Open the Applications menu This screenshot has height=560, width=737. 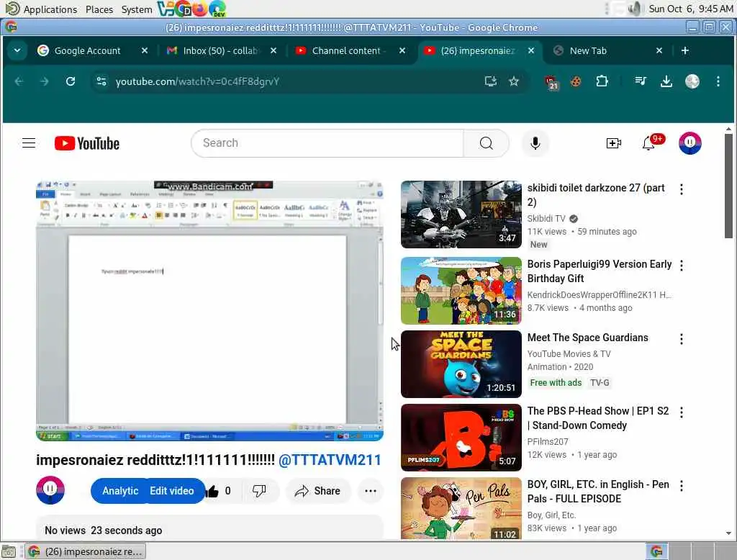tap(50, 9)
